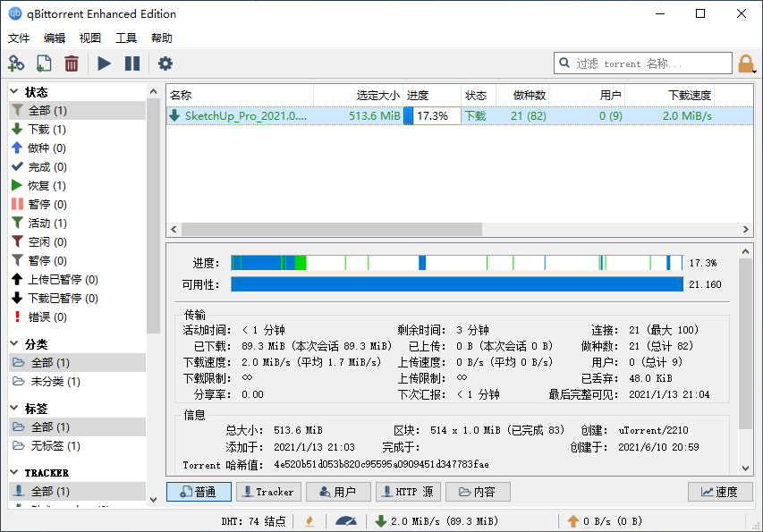Collapse the 状态 section

(x=14, y=91)
